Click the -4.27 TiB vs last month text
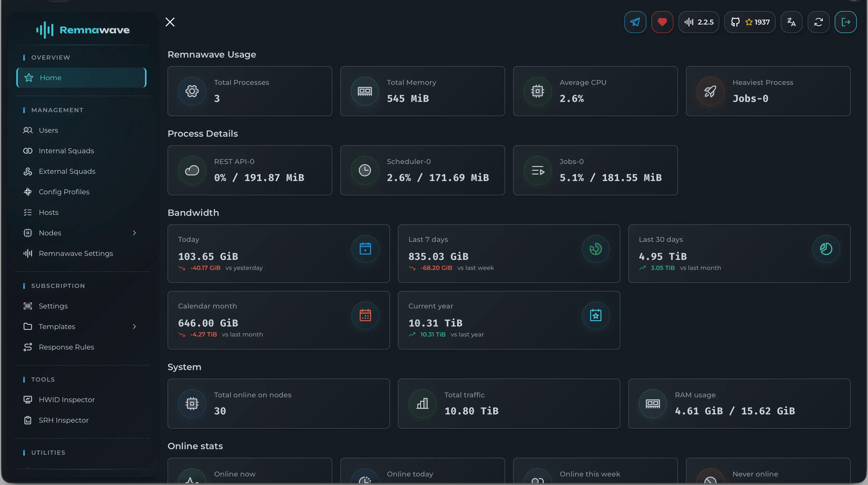The width and height of the screenshot is (868, 485). pyautogui.click(x=220, y=335)
